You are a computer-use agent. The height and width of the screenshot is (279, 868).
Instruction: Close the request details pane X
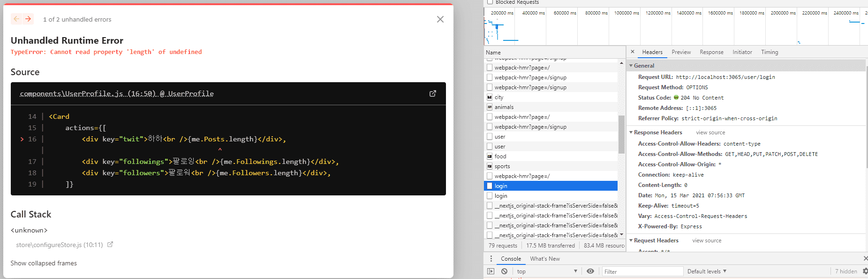(x=633, y=52)
